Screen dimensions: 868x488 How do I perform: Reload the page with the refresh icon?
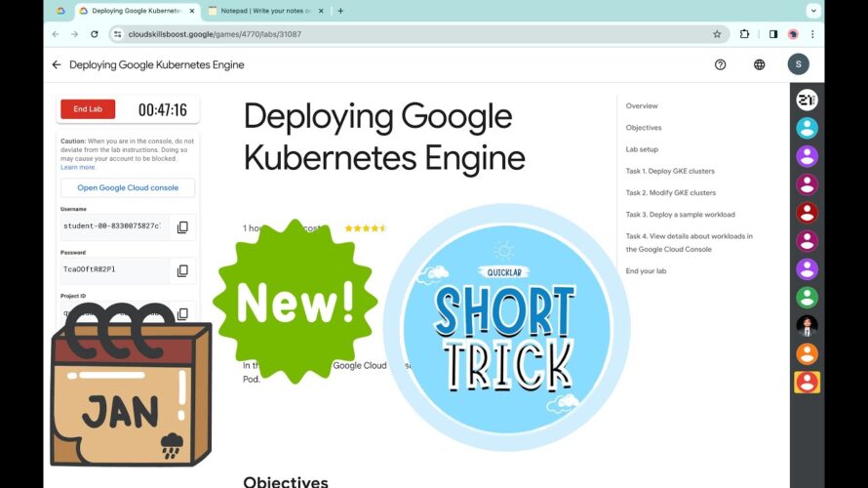[95, 34]
